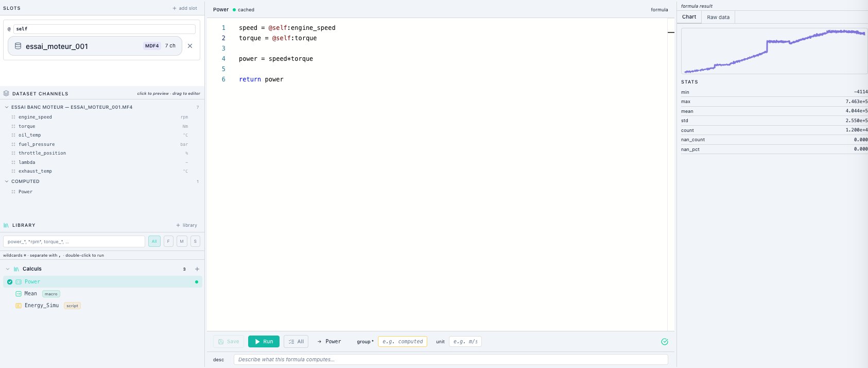868x368 pixels.
Task: Focus the desc description field
Action: (451, 360)
